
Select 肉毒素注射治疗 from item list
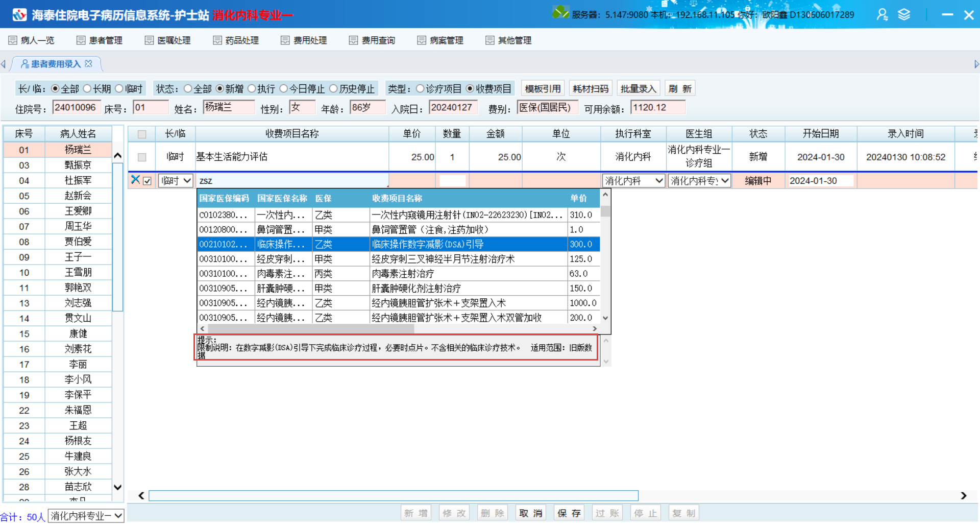click(398, 274)
